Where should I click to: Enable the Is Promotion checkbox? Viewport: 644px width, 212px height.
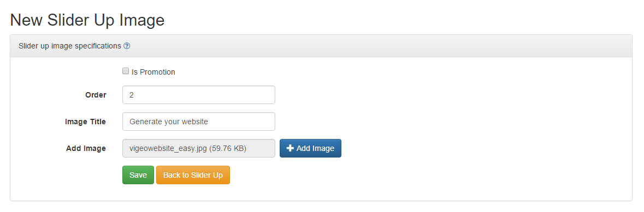126,71
